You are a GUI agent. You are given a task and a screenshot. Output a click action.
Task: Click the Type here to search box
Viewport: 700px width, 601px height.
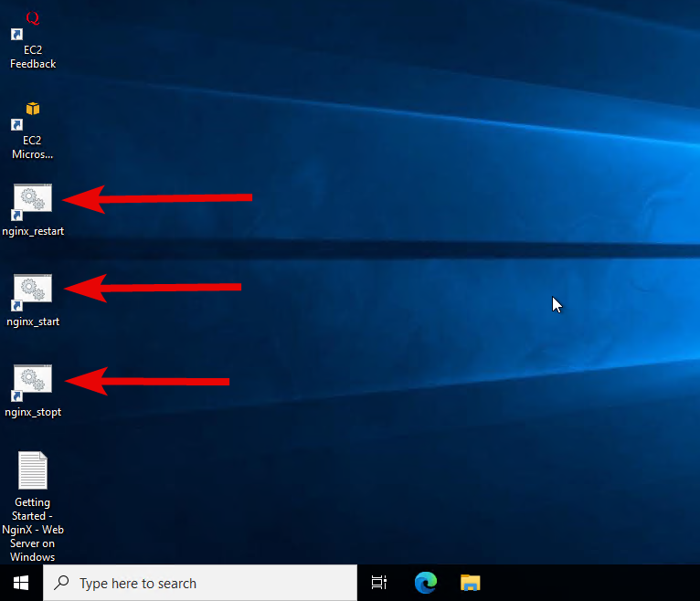[x=200, y=583]
